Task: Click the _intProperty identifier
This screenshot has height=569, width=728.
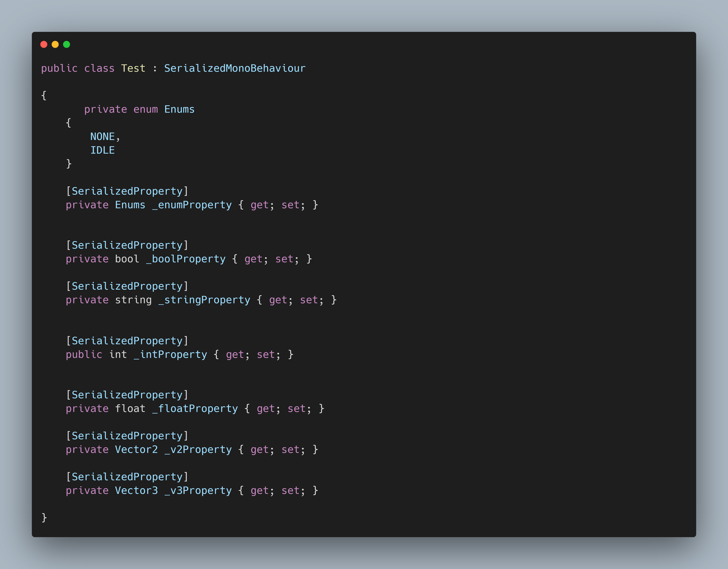Action: (170, 354)
